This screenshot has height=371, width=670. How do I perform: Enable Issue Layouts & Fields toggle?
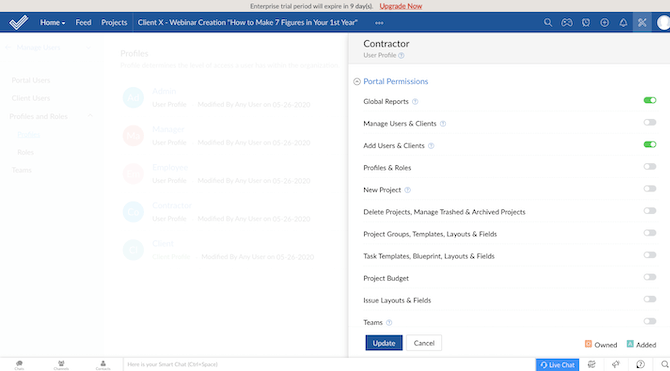(650, 299)
